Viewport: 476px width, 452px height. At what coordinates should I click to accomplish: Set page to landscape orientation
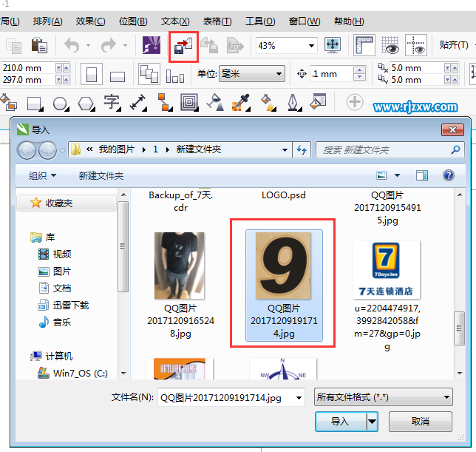click(x=118, y=76)
